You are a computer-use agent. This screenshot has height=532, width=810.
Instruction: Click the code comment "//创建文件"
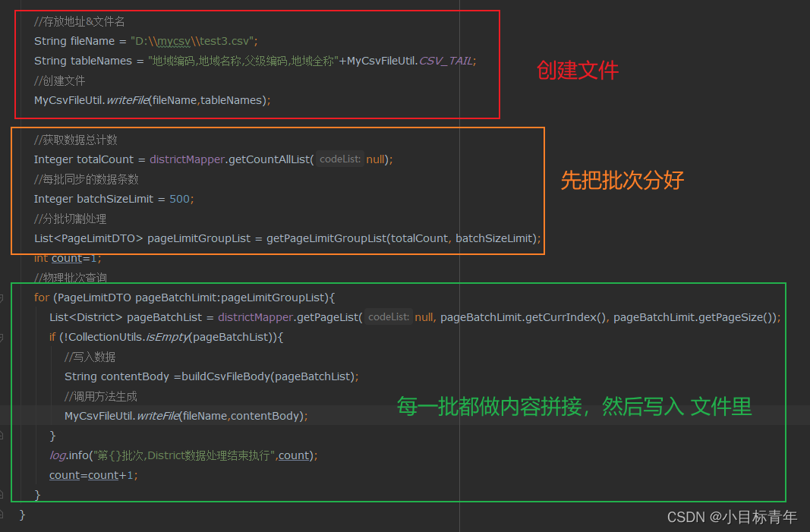(59, 81)
